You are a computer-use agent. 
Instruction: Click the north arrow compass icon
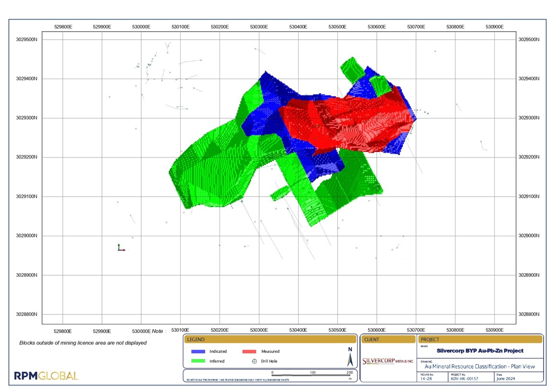point(349,358)
